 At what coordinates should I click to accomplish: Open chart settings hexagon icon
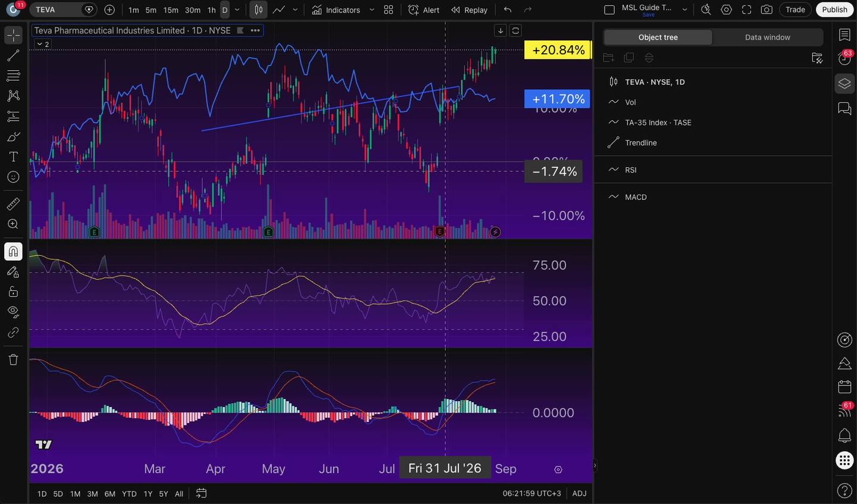726,10
